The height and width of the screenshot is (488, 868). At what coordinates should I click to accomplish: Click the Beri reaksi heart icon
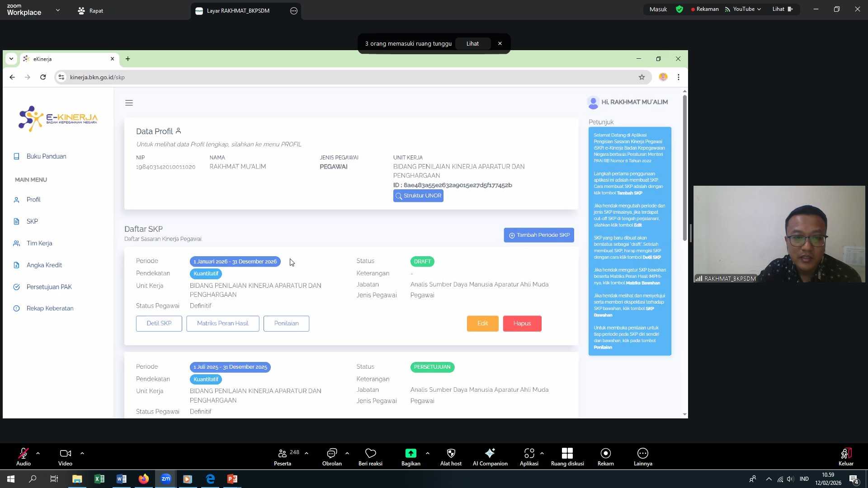(370, 453)
